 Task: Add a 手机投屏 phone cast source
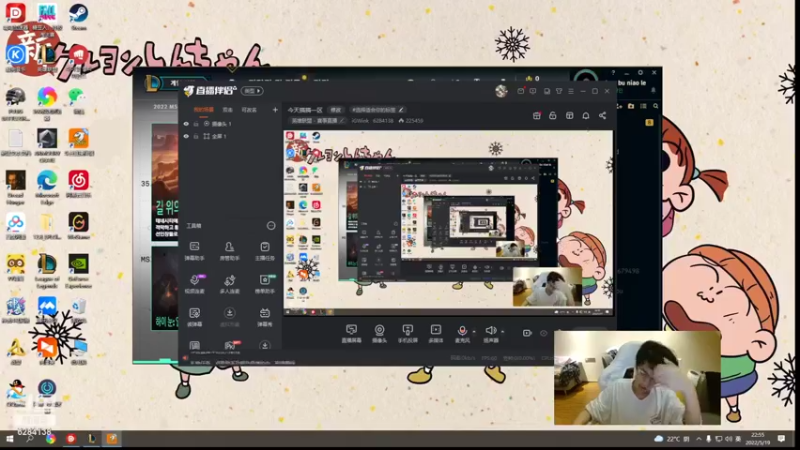coord(407,333)
